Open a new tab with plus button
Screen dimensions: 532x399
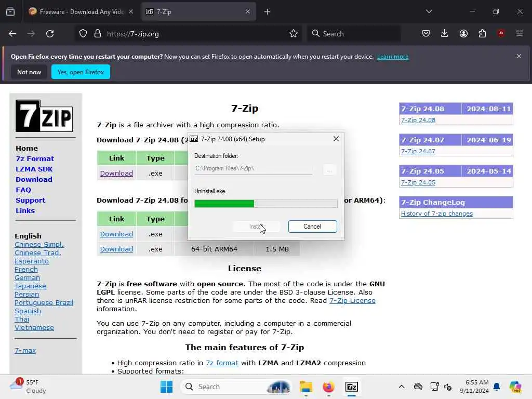[x=268, y=12]
